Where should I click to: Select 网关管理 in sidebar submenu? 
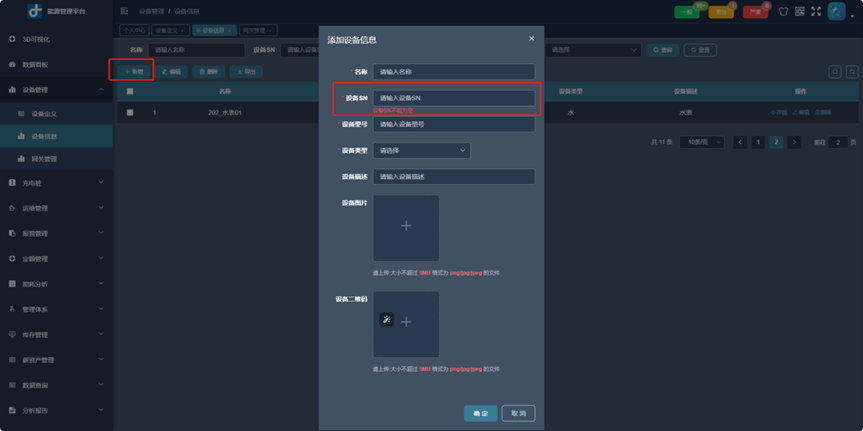tap(56, 159)
